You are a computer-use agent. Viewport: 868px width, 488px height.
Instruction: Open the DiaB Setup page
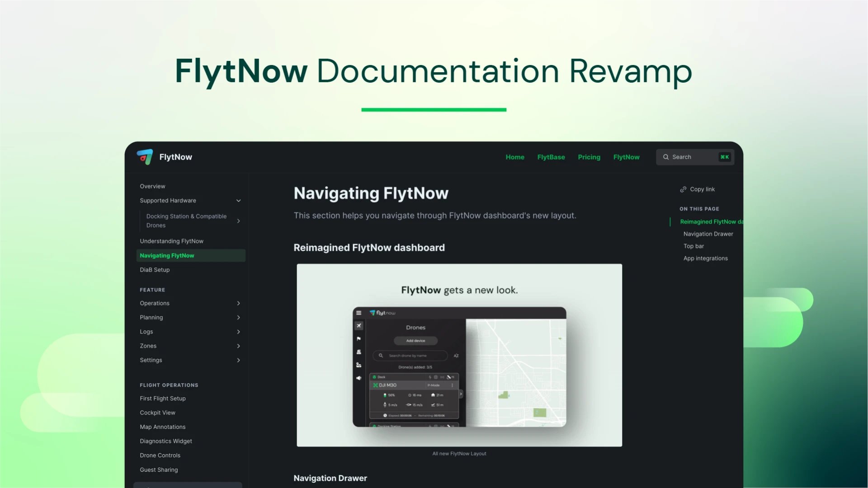[x=155, y=270]
